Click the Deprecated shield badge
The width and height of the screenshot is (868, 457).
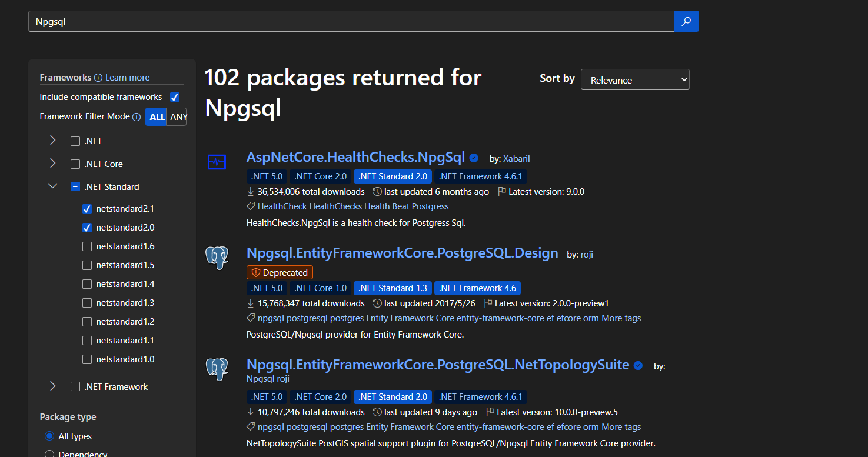point(280,272)
